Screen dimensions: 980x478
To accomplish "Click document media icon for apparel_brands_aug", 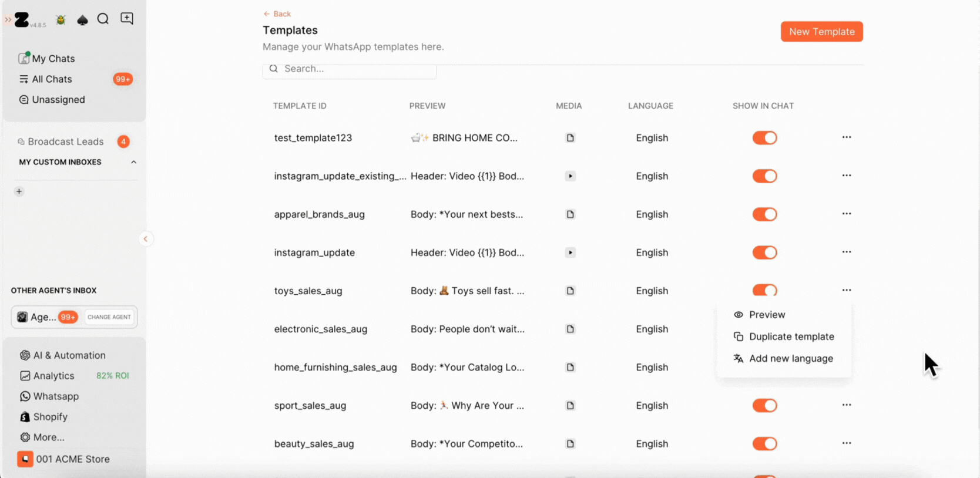I will click(x=570, y=214).
